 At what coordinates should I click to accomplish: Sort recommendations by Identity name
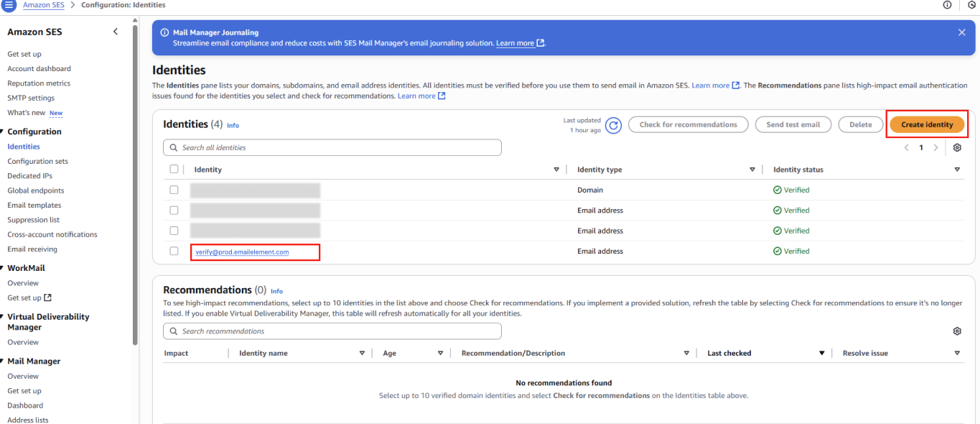point(362,353)
